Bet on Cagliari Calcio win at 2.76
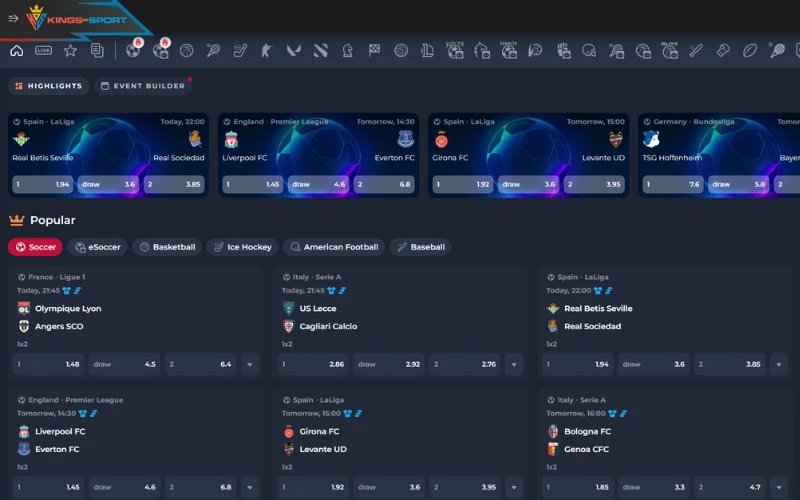 465,364
